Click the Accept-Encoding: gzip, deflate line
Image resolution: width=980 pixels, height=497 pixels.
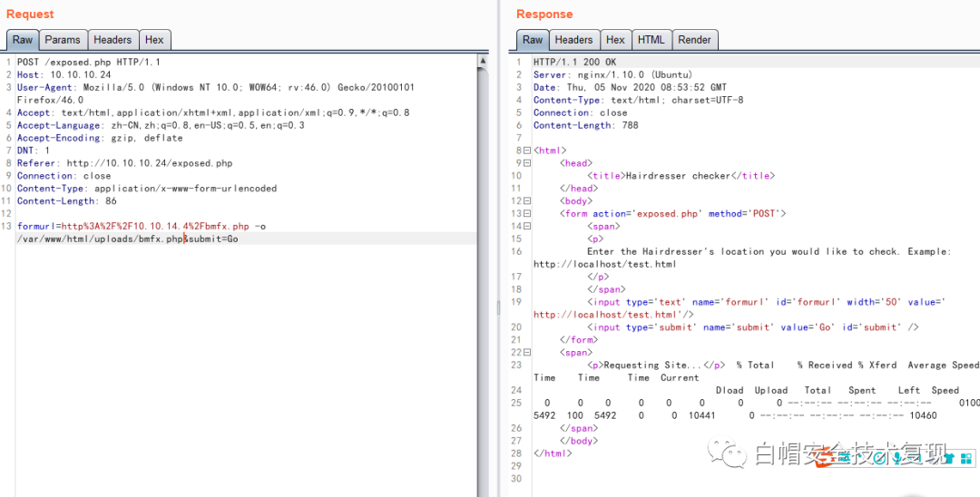pyautogui.click(x=100, y=138)
